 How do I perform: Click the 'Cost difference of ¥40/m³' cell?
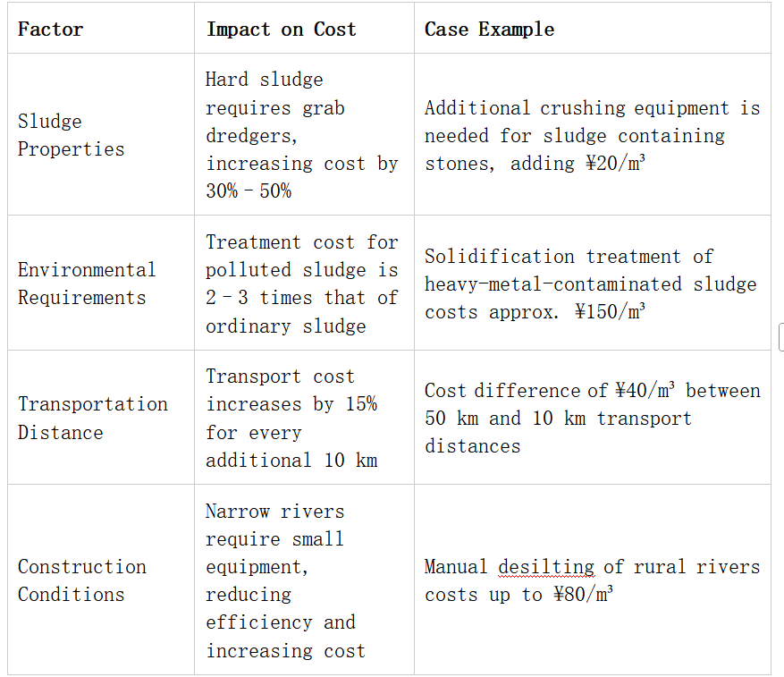tap(593, 418)
